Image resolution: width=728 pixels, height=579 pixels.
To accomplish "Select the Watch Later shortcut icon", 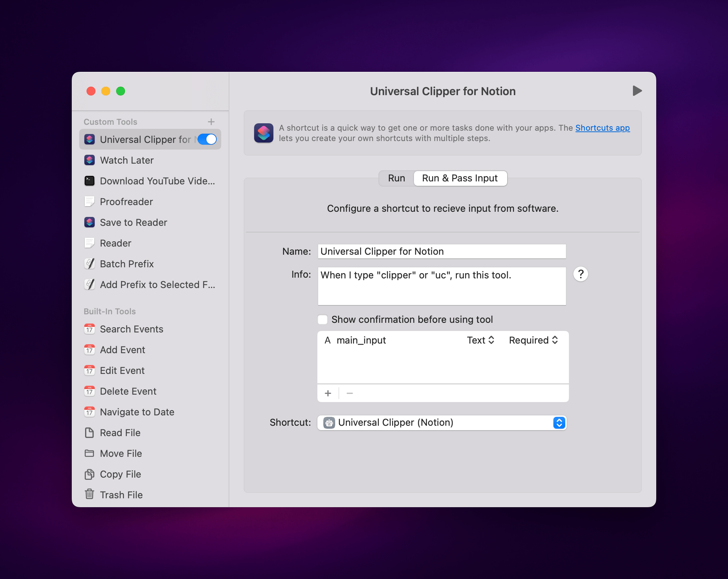I will [x=90, y=160].
